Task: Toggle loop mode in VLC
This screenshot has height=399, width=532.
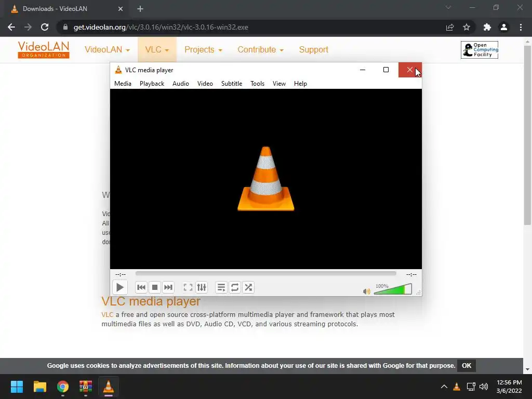Action: (235, 287)
